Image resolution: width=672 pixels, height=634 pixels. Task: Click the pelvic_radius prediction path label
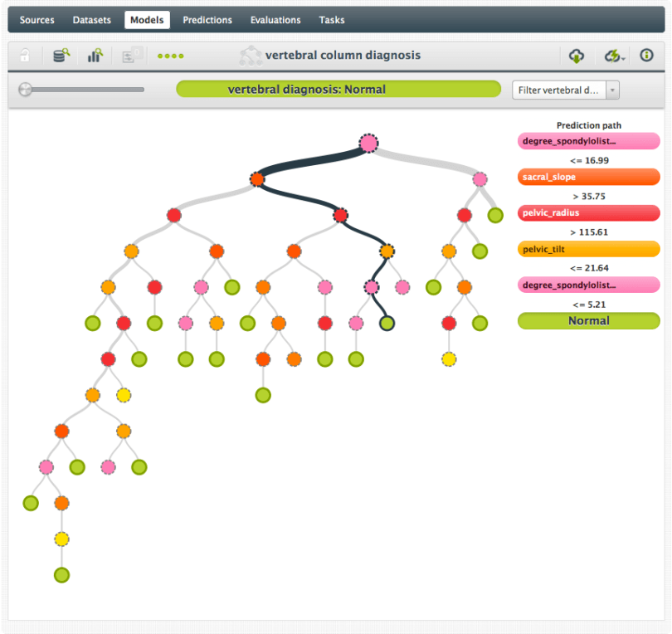click(x=588, y=212)
